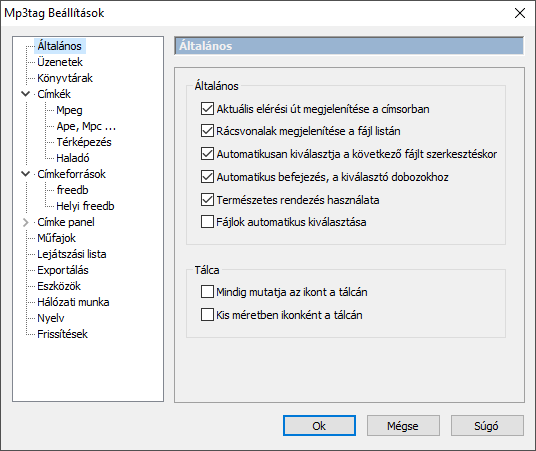The width and height of the screenshot is (536, 451).
Task: Select the Címkék tree item
Action: tap(54, 94)
